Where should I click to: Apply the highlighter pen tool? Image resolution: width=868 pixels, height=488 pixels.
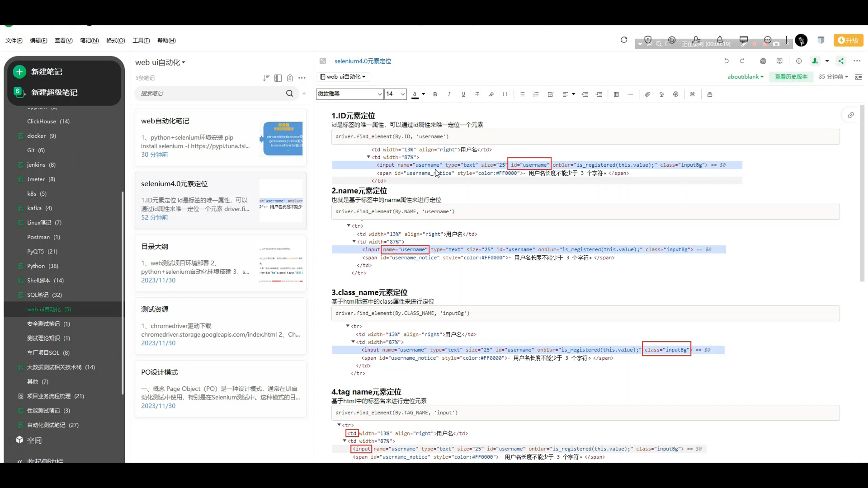point(491,94)
